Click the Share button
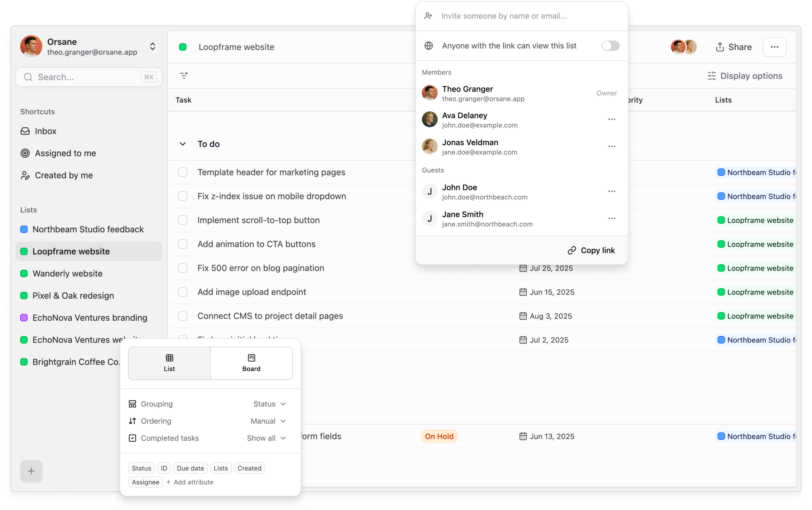The width and height of the screenshot is (812, 510). pos(733,47)
